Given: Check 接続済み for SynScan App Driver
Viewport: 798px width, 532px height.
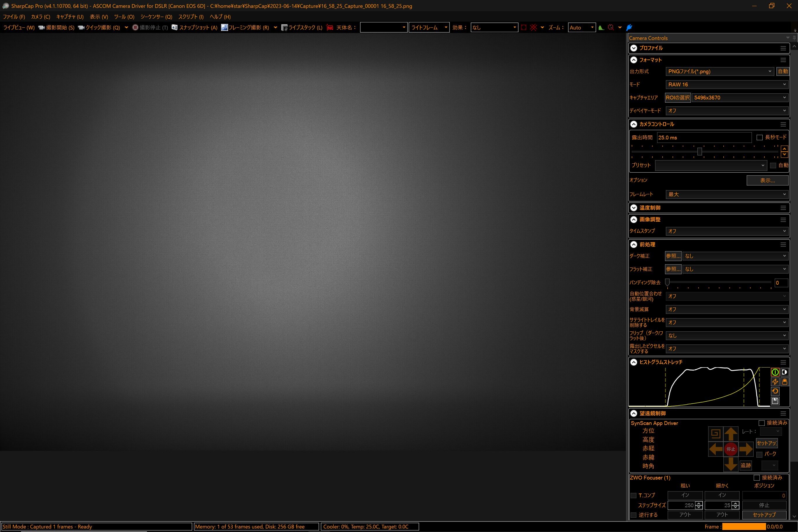Looking at the screenshot, I should pyautogui.click(x=762, y=423).
